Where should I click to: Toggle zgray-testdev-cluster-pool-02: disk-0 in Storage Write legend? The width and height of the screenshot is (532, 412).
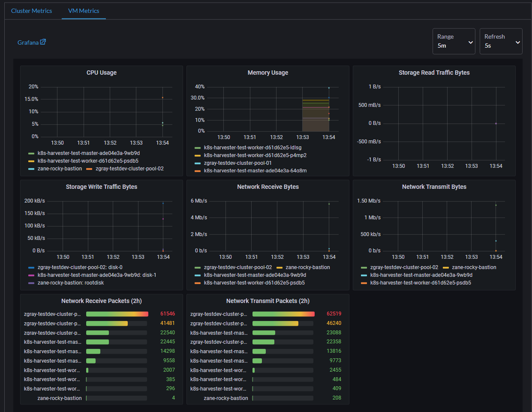tap(80, 267)
